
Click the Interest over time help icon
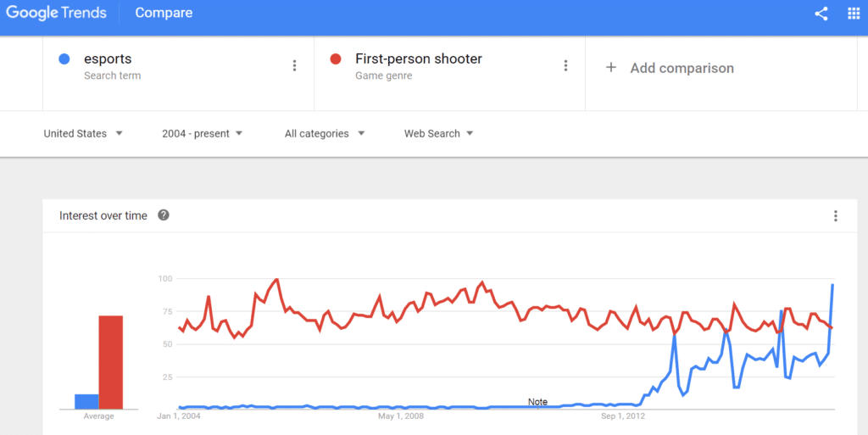(x=164, y=215)
